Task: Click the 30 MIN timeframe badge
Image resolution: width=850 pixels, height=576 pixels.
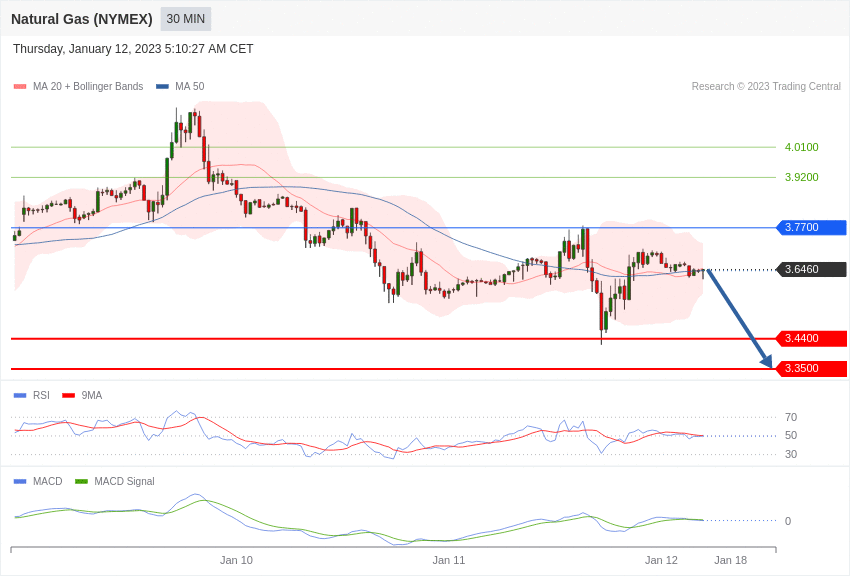Action: (186, 19)
